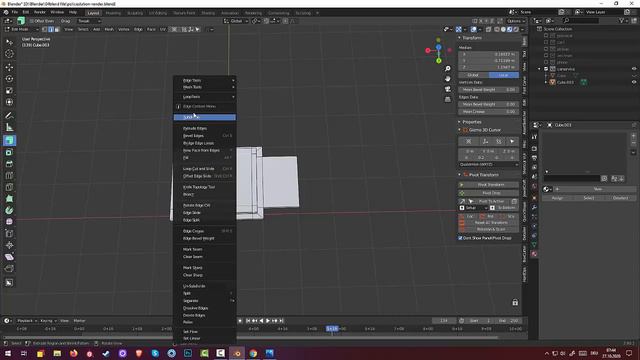640x360 pixels.
Task: Select the Measure tool
Action: click(9, 127)
